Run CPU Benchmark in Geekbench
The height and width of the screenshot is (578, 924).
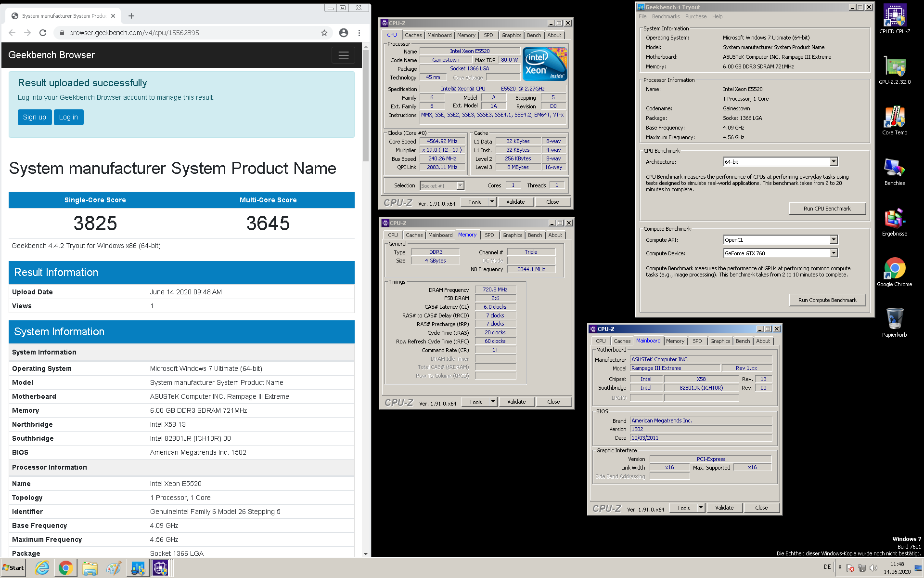pos(827,209)
